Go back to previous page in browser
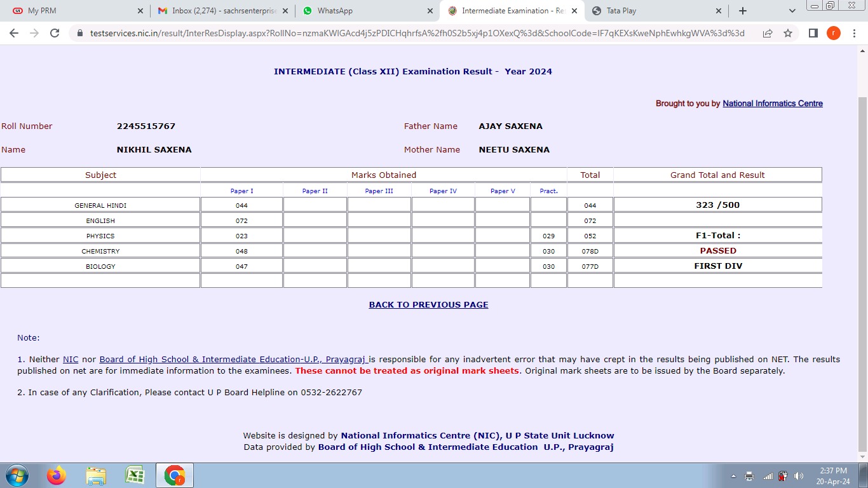This screenshot has height=488, width=868. (x=14, y=33)
